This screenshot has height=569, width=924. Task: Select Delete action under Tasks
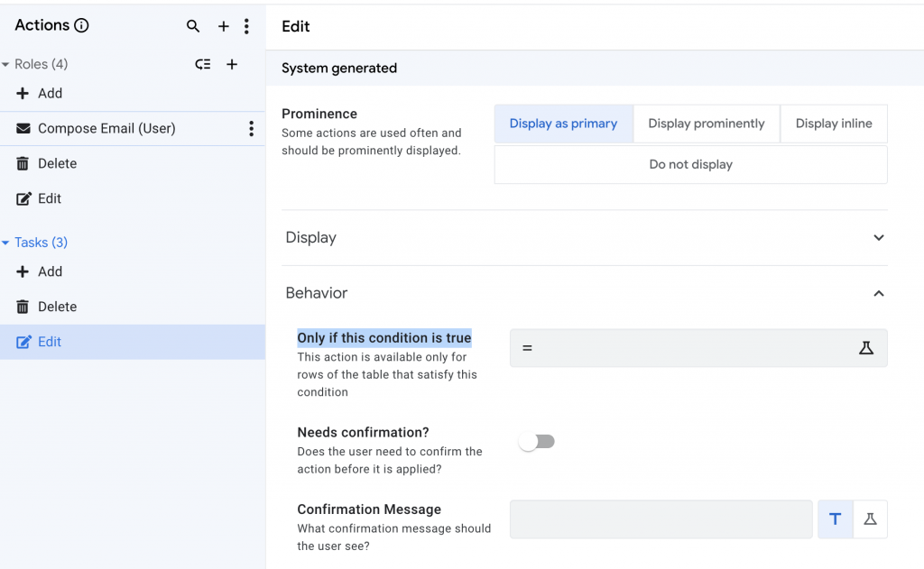tap(57, 307)
